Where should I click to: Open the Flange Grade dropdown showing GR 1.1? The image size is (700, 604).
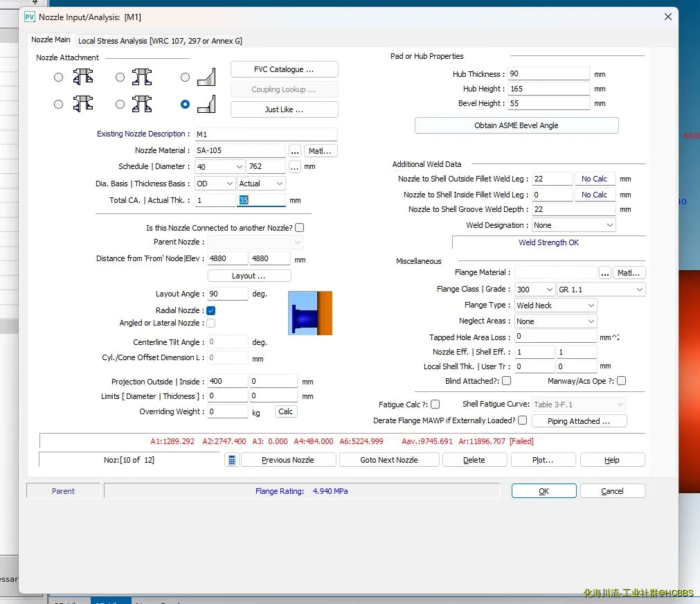(x=601, y=290)
